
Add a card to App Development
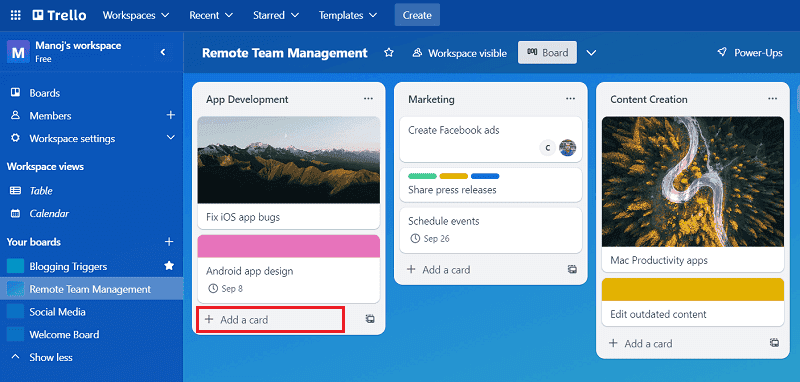click(x=271, y=320)
